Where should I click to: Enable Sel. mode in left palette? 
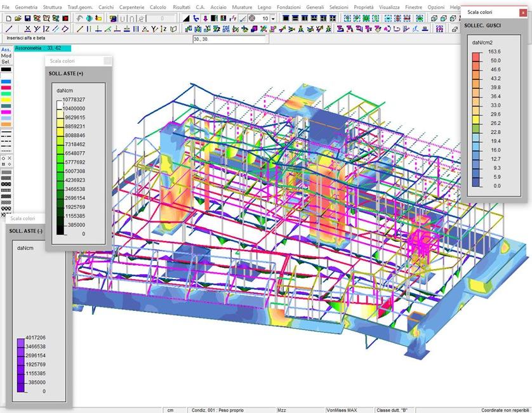[x=6, y=62]
